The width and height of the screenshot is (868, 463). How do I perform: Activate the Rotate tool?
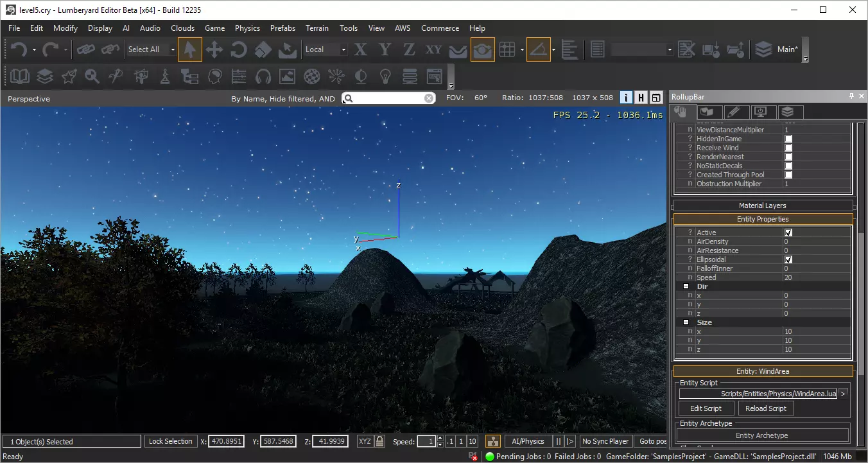coord(239,49)
